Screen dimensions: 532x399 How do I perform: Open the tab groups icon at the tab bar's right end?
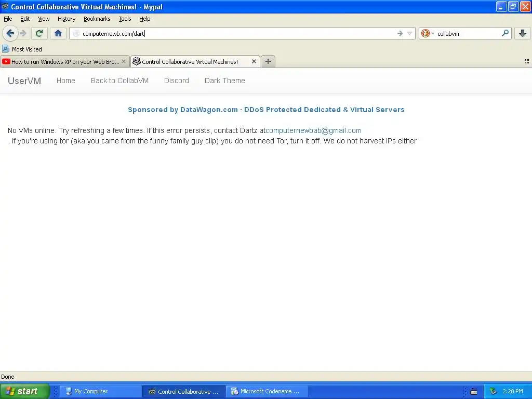tap(527, 61)
